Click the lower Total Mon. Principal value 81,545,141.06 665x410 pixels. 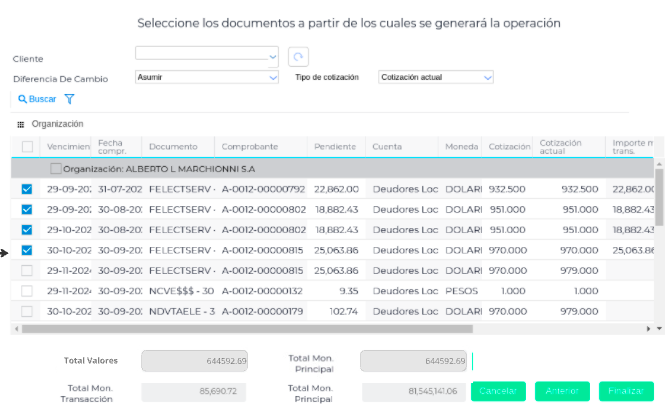433,391
